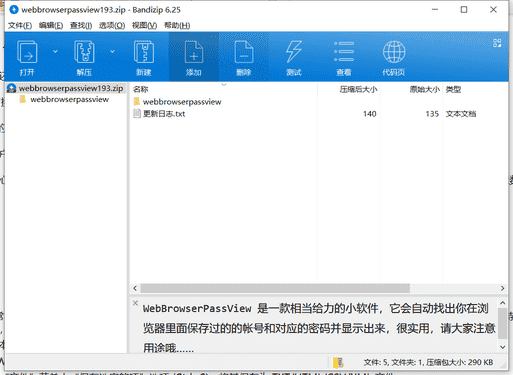The height and width of the screenshot is (375, 513).
Task: Open the 查找(I) menu
Action: (x=81, y=25)
